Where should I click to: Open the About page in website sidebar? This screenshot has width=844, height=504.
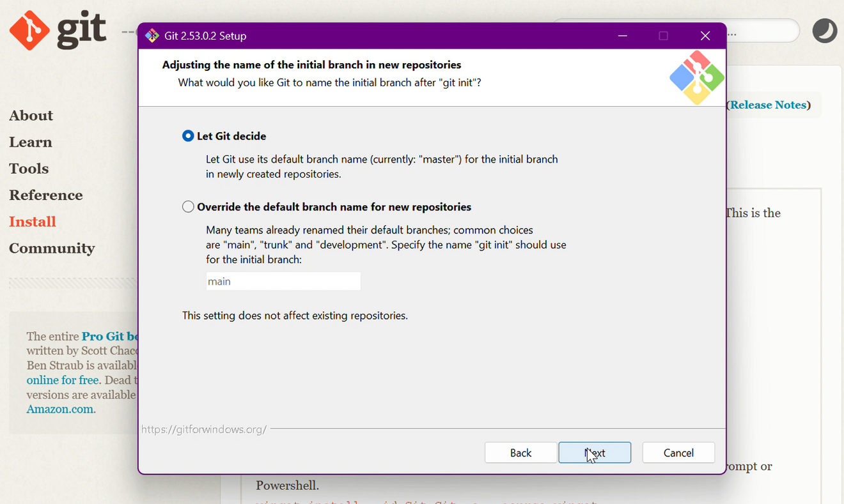pos(31,116)
